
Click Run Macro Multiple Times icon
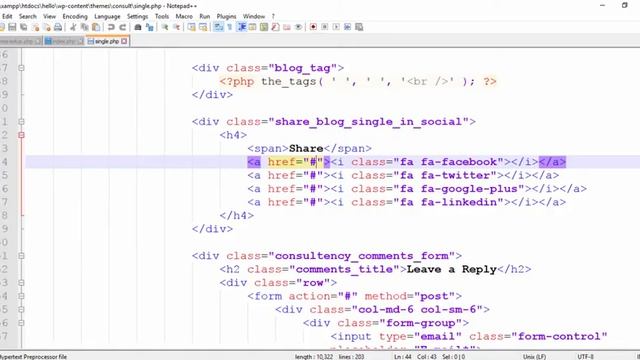tap(347, 27)
